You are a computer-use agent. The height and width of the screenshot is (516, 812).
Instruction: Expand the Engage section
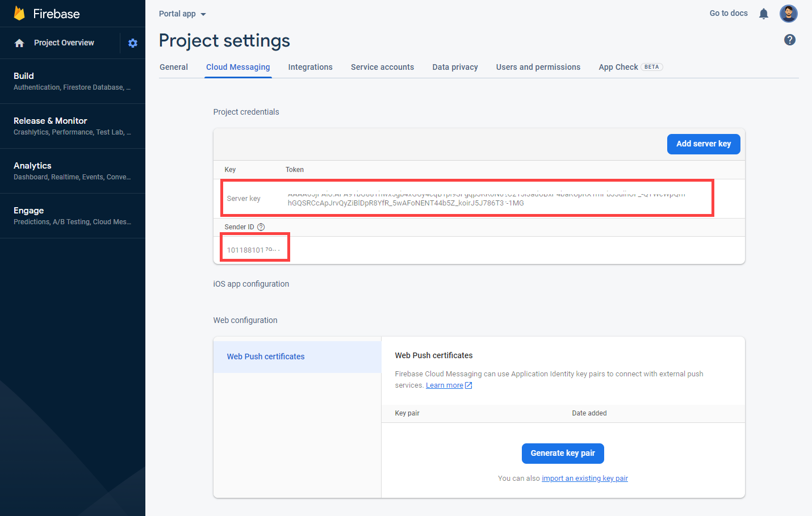[x=73, y=216]
